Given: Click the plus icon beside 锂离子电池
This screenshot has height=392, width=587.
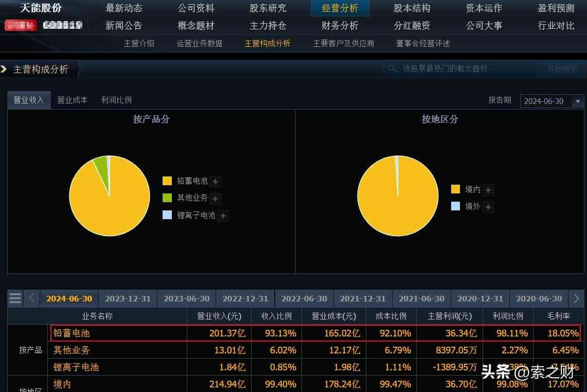Looking at the screenshot, I should coord(223,216).
